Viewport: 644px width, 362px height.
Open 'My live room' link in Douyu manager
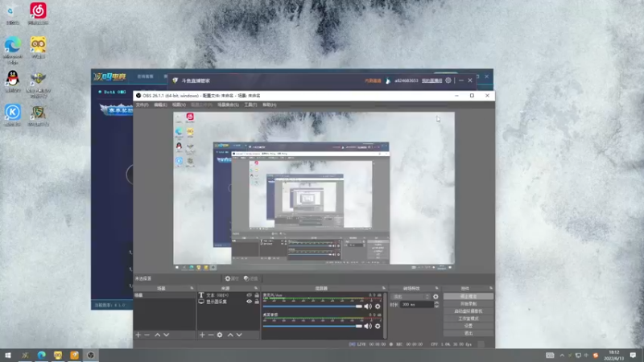(431, 80)
